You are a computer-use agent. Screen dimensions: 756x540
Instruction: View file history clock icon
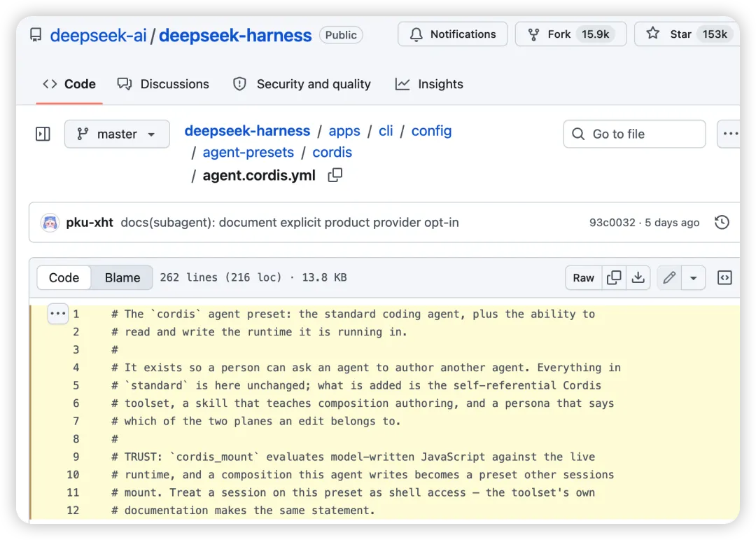point(722,223)
